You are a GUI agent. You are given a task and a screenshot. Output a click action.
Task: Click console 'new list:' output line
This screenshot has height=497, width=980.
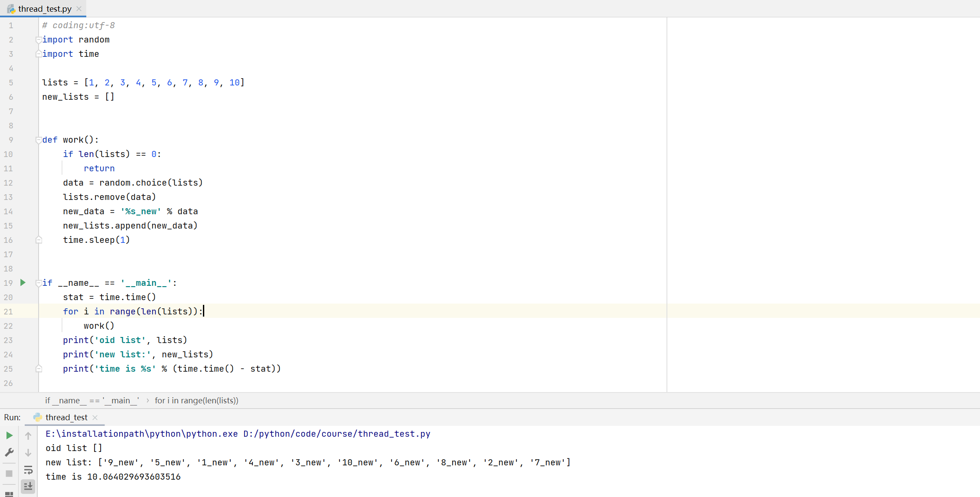click(308, 462)
